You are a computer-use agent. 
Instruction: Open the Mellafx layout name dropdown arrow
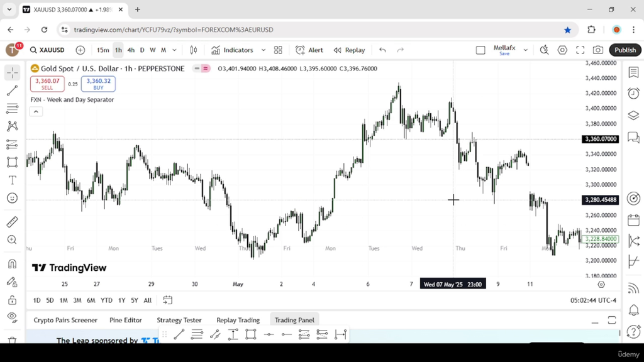click(x=525, y=50)
